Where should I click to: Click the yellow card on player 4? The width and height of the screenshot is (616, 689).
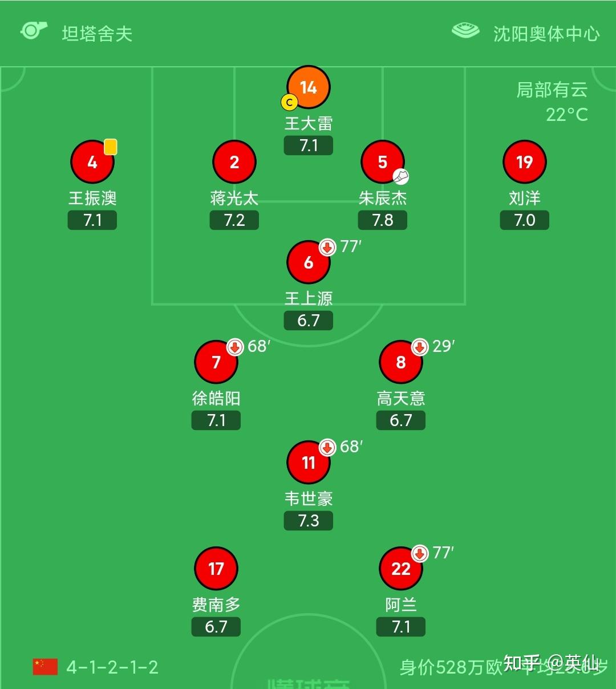111,147
